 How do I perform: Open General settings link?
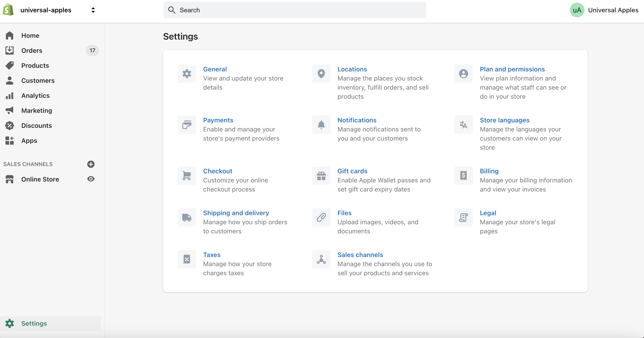(215, 69)
